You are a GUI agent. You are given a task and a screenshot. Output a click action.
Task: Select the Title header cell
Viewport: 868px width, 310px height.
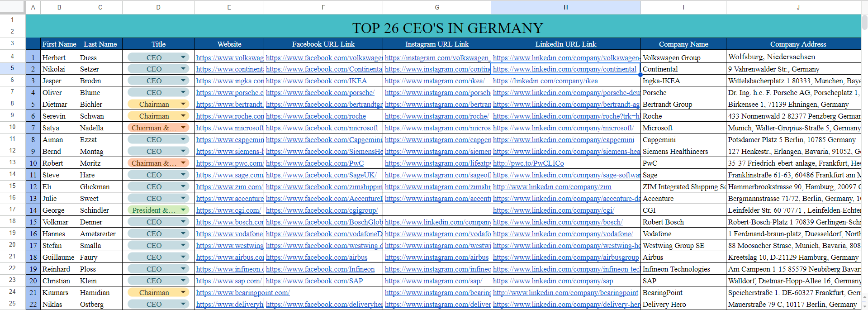pyautogui.click(x=158, y=44)
